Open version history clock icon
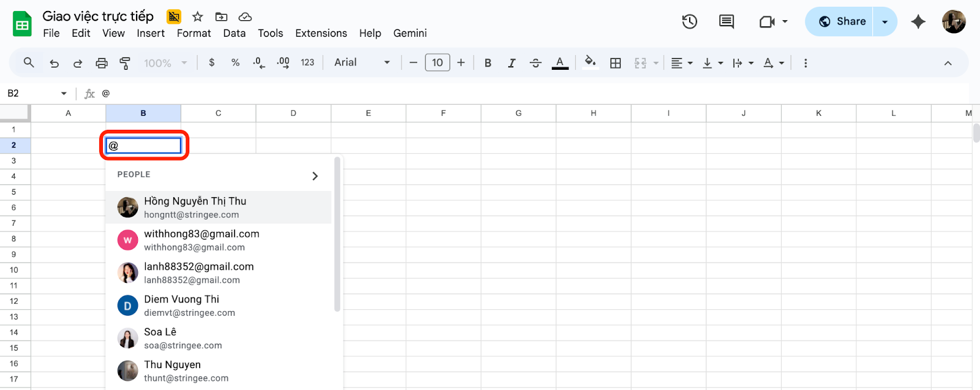The height and width of the screenshot is (390, 980). click(x=690, y=22)
